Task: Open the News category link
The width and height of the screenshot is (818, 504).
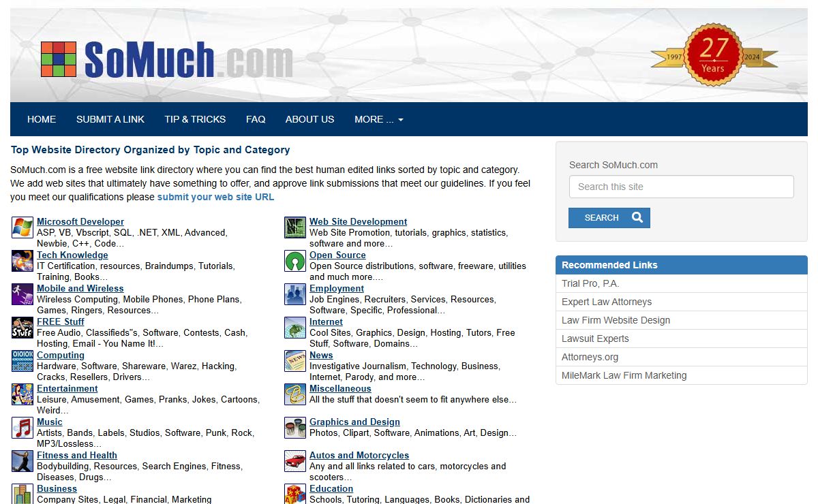Action: coord(321,355)
